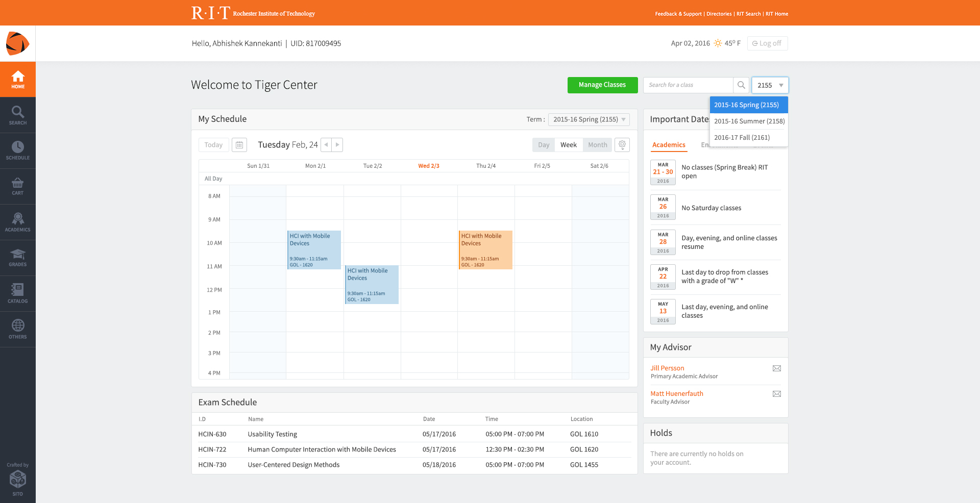Click the Manage Classes button
The image size is (980, 503).
click(602, 85)
